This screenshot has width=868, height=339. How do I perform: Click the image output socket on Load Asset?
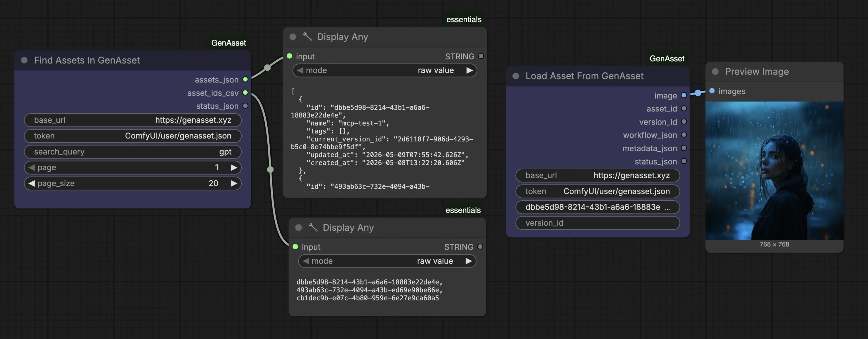click(684, 95)
